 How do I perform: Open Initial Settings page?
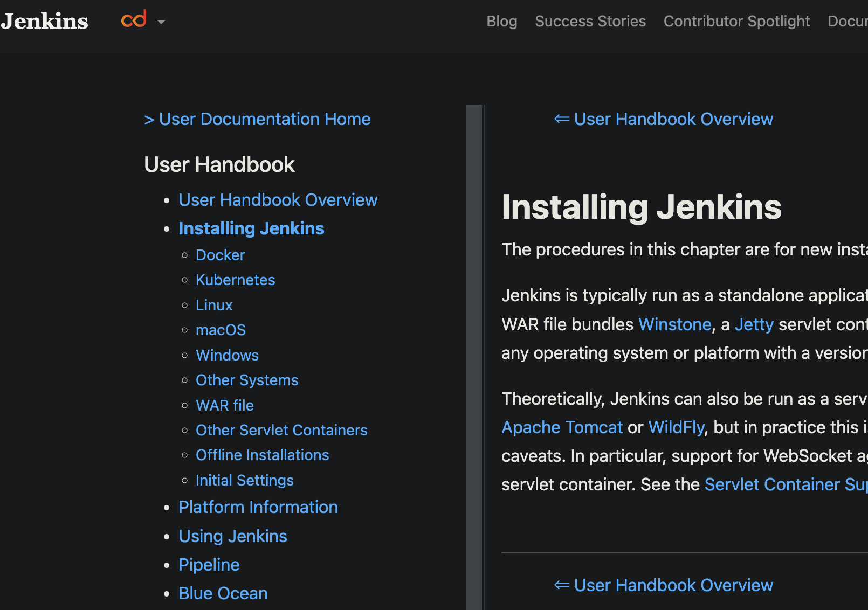coord(245,480)
